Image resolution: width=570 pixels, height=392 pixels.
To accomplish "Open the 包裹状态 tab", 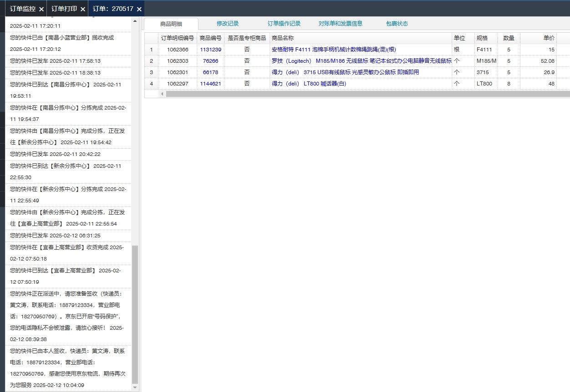I will [397, 24].
